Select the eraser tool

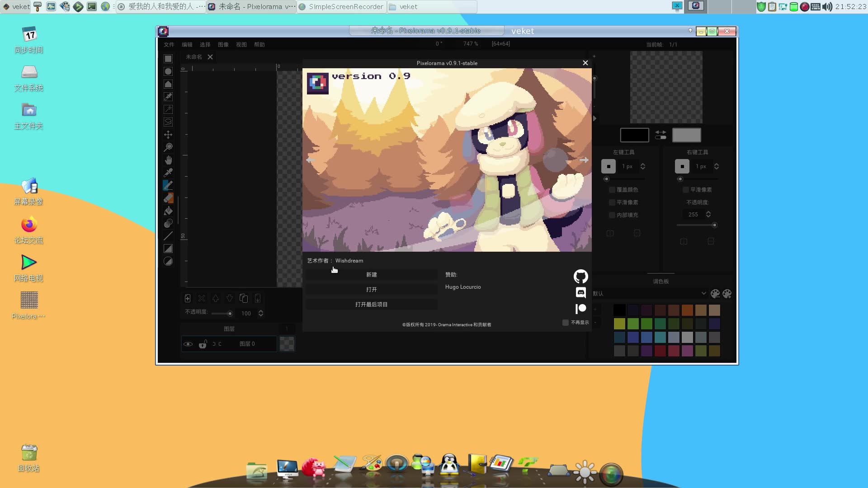click(x=168, y=198)
